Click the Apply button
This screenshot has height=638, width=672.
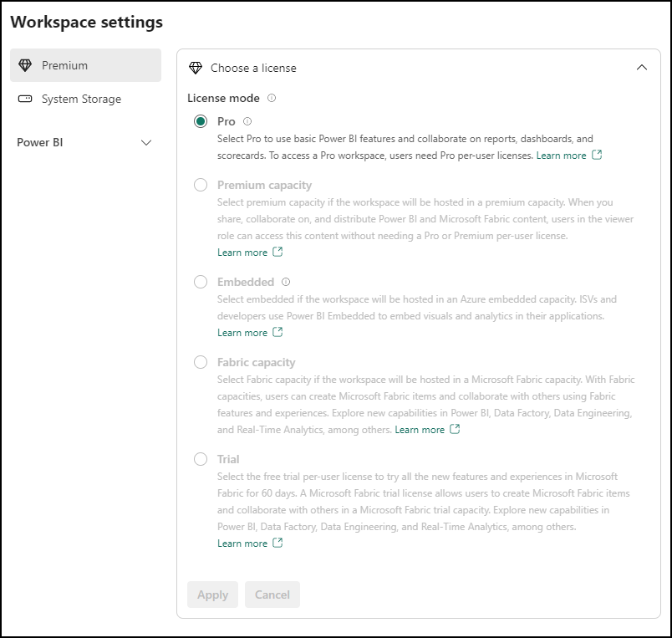coord(212,595)
